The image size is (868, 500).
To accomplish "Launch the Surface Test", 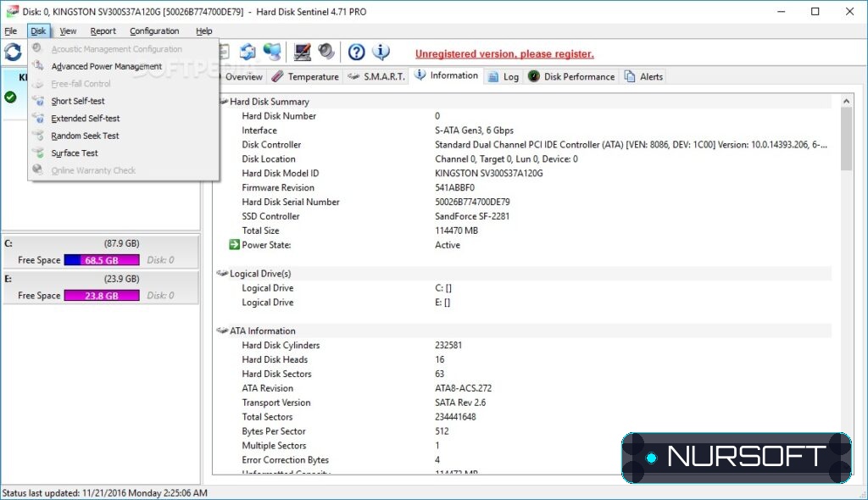I will click(124, 153).
